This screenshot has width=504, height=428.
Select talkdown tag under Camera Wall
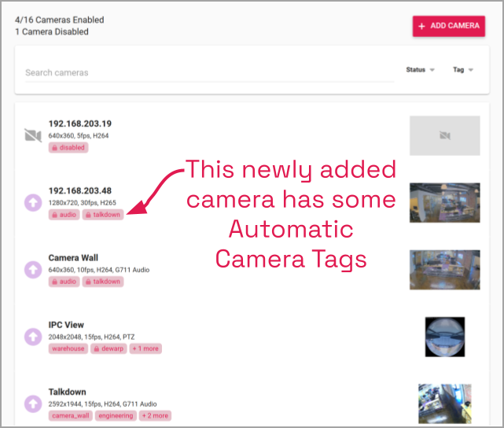103,282
